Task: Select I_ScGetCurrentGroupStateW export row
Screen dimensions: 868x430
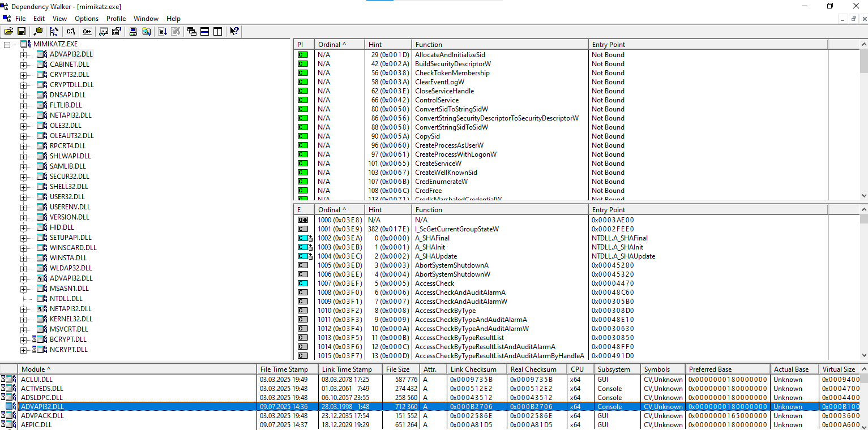Action: [x=576, y=229]
